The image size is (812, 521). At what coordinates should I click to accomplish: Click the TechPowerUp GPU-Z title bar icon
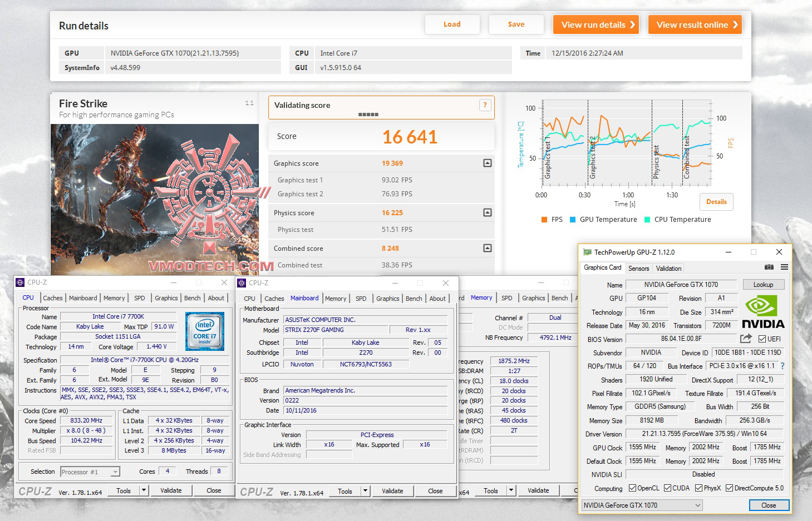(x=587, y=252)
